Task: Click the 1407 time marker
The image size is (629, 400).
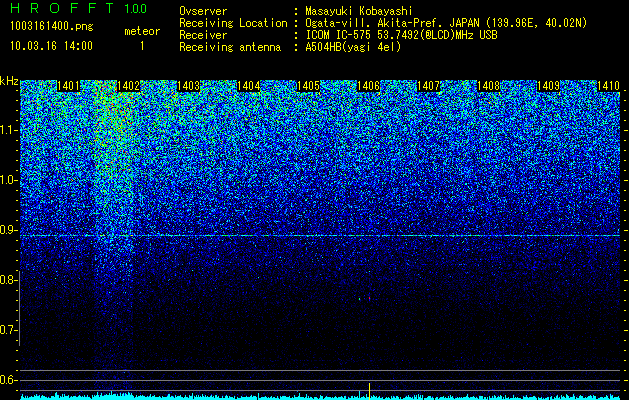Action: pos(428,86)
